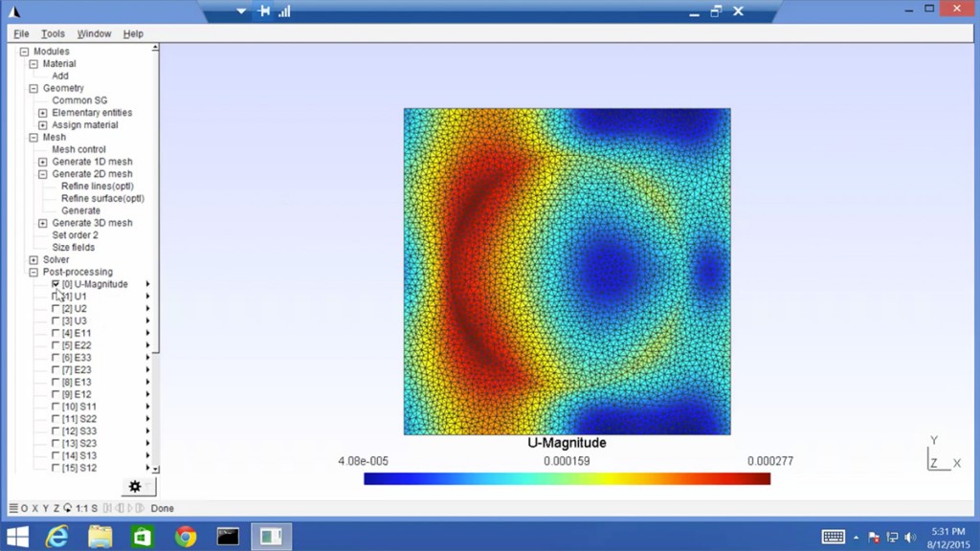Check the [10] S11 view checkbox
Viewport: 980px width, 551px height.
(56, 407)
